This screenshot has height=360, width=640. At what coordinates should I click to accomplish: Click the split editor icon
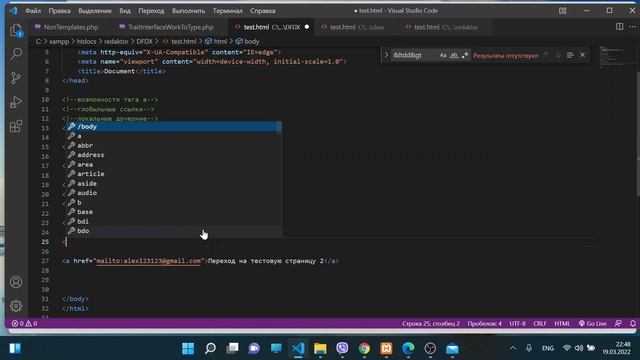point(619,27)
